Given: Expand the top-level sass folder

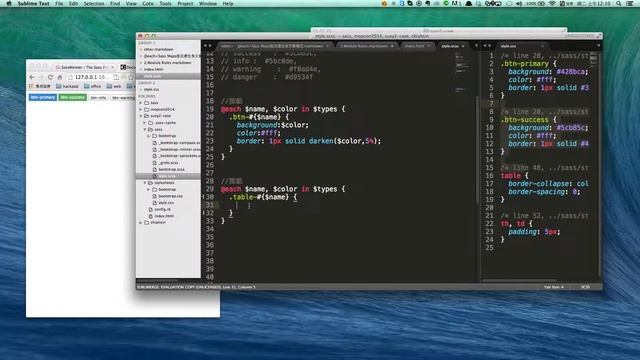Looking at the screenshot, I should [x=141, y=103].
